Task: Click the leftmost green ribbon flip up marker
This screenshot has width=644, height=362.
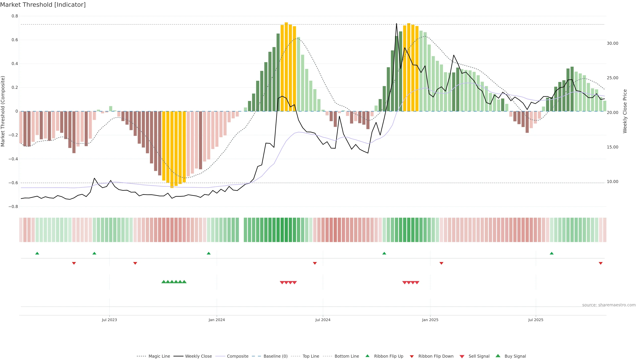Action: pos(37,253)
